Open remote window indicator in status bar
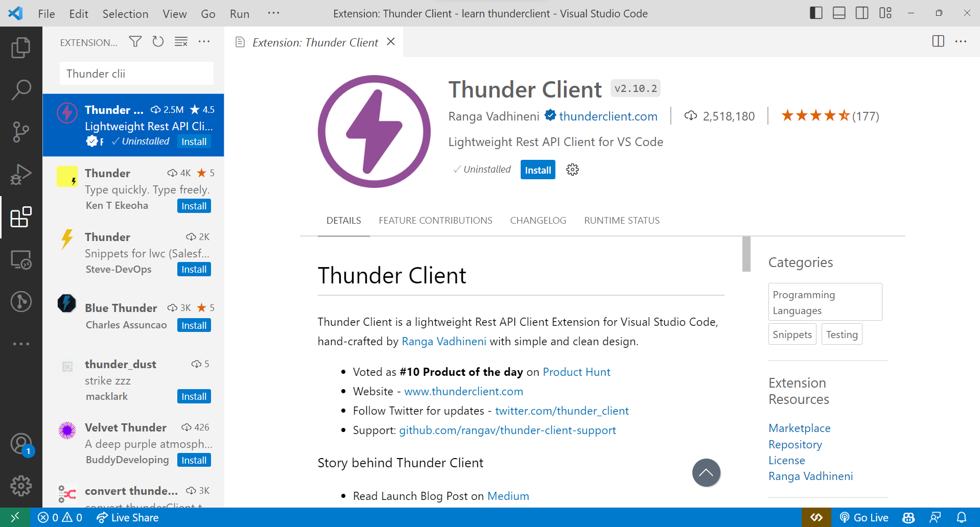Viewport: 980px width, 527px height. pos(15,517)
